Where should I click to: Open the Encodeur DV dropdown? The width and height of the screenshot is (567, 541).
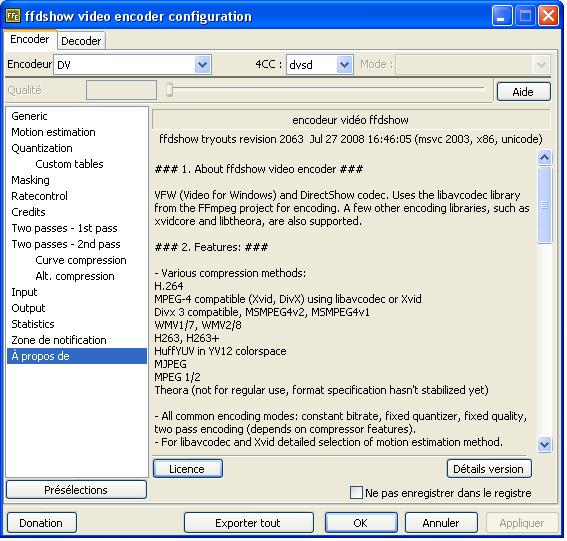[x=202, y=65]
